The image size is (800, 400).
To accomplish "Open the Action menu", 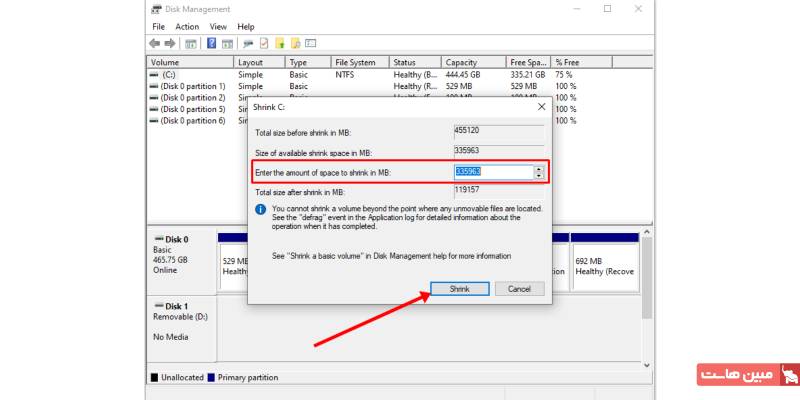I will 187,27.
